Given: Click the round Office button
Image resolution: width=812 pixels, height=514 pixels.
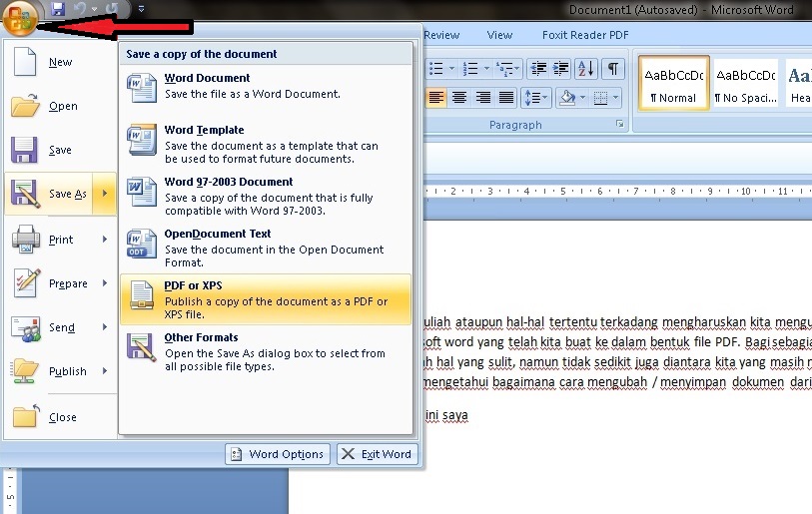Looking at the screenshot, I should tap(20, 18).
